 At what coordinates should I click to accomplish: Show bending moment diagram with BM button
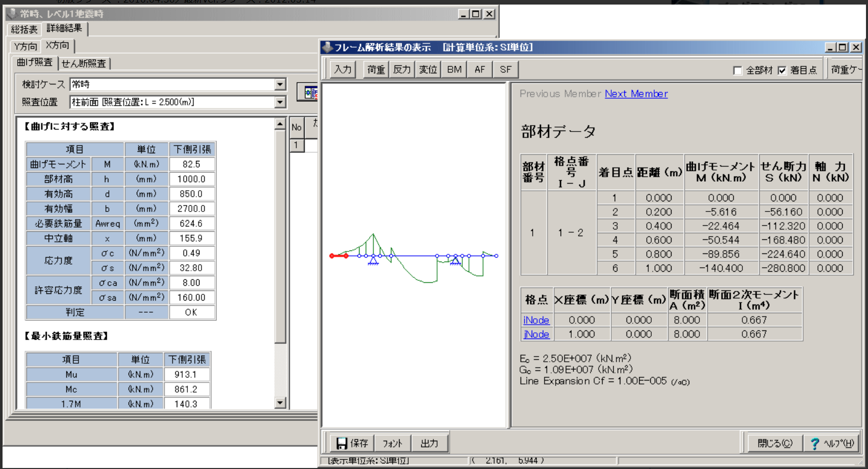(x=454, y=69)
